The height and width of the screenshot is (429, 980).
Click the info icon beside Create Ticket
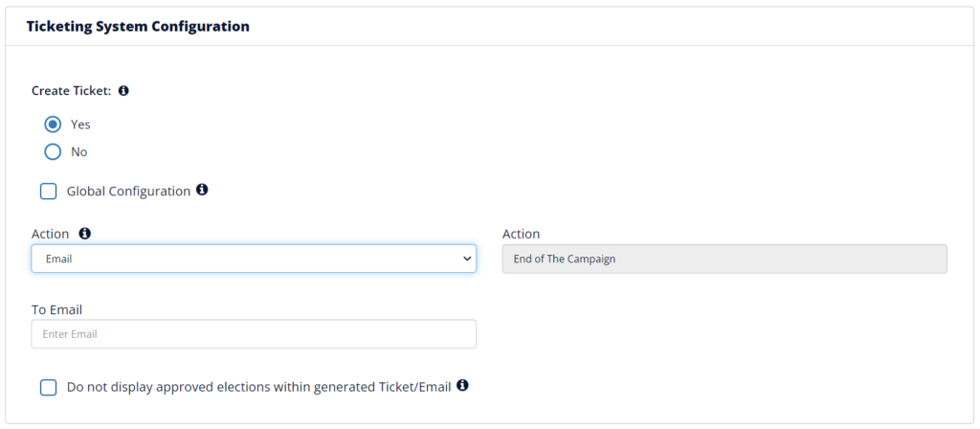pyautogui.click(x=123, y=91)
